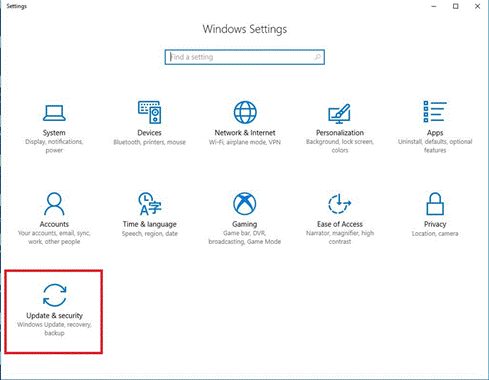Image resolution: width=489 pixels, height=380 pixels.
Task: Click the Gaming label
Action: pos(245,224)
